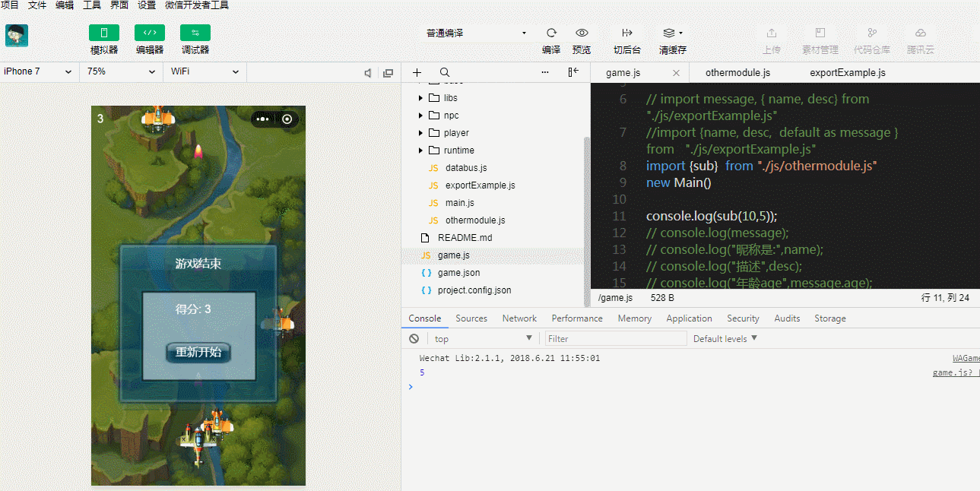Select the Audits devtools tab
Screen dimensions: 980x491
[x=787, y=318]
